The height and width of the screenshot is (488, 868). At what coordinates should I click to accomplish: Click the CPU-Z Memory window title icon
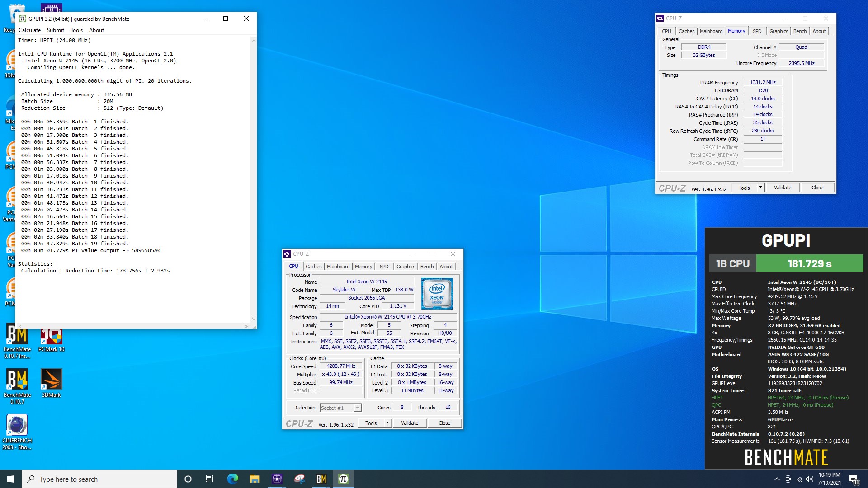pos(660,19)
